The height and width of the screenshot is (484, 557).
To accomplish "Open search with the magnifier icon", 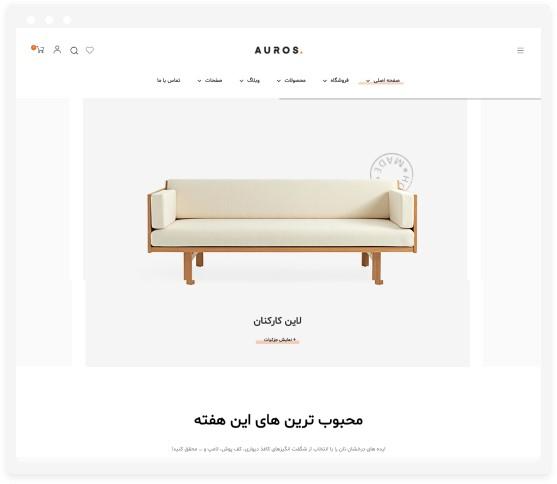I will tap(74, 51).
